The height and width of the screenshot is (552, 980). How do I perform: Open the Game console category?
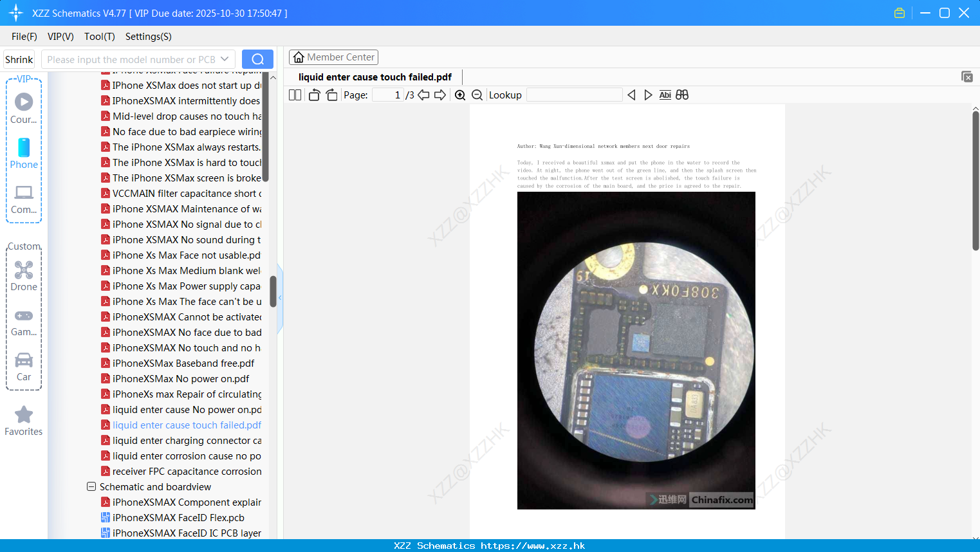(24, 322)
